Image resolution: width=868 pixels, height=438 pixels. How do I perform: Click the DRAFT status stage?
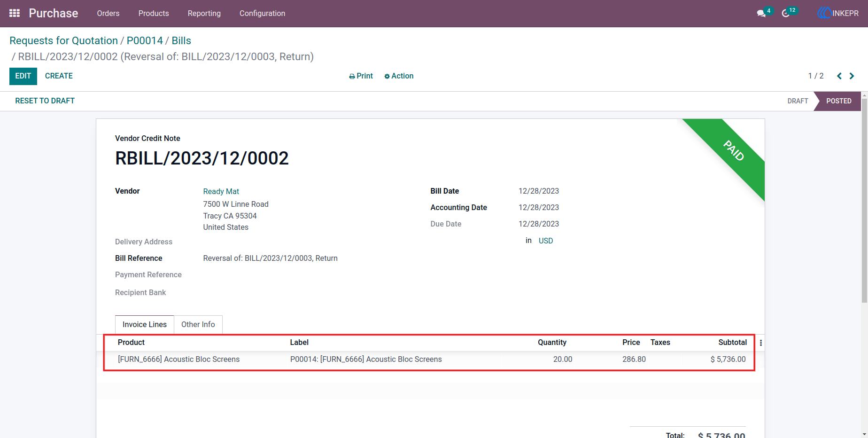click(x=798, y=101)
